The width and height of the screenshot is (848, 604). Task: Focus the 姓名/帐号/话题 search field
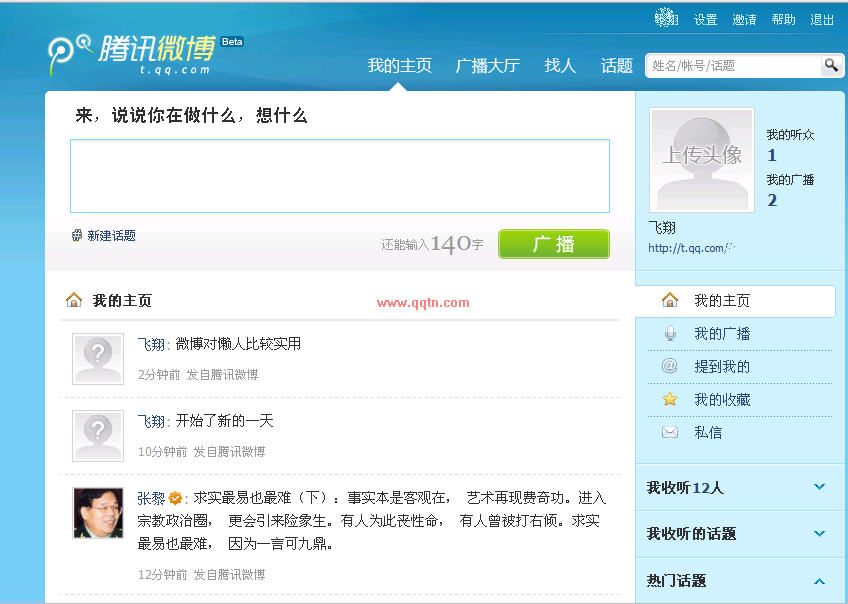[733, 65]
